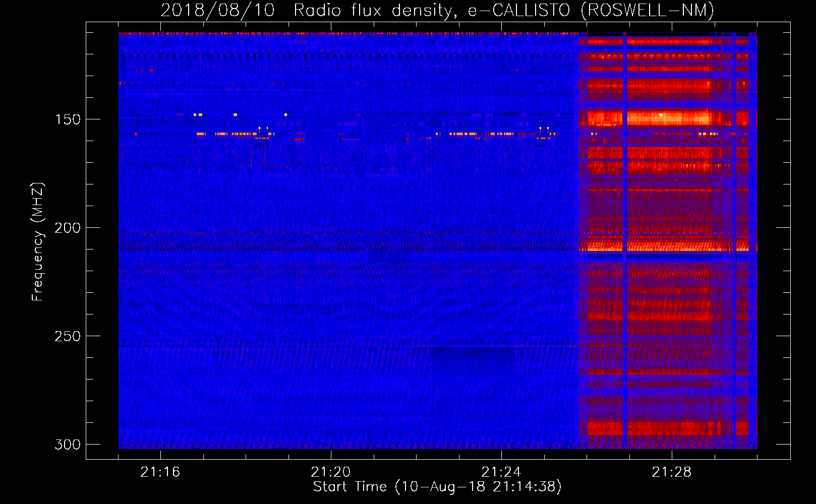Click the 200 frequency tick label
Image resolution: width=816 pixels, height=504 pixels.
pos(68,228)
